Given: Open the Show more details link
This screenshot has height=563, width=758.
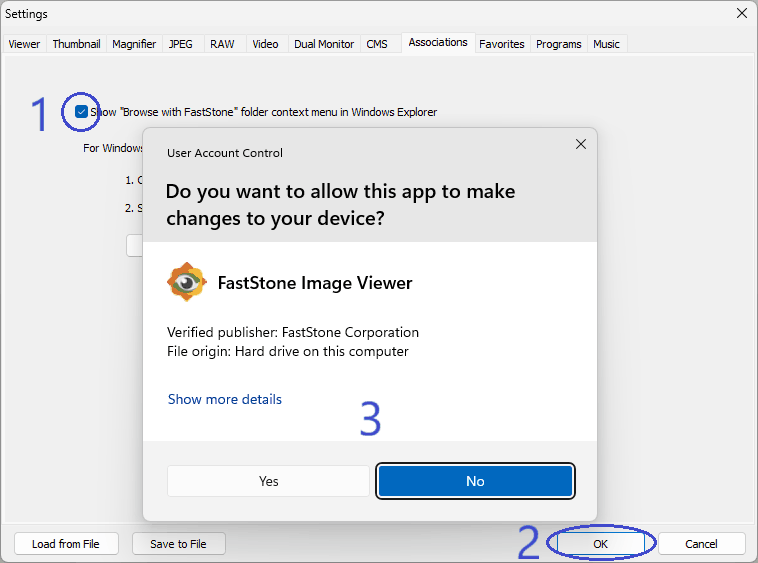Looking at the screenshot, I should pos(225,399).
